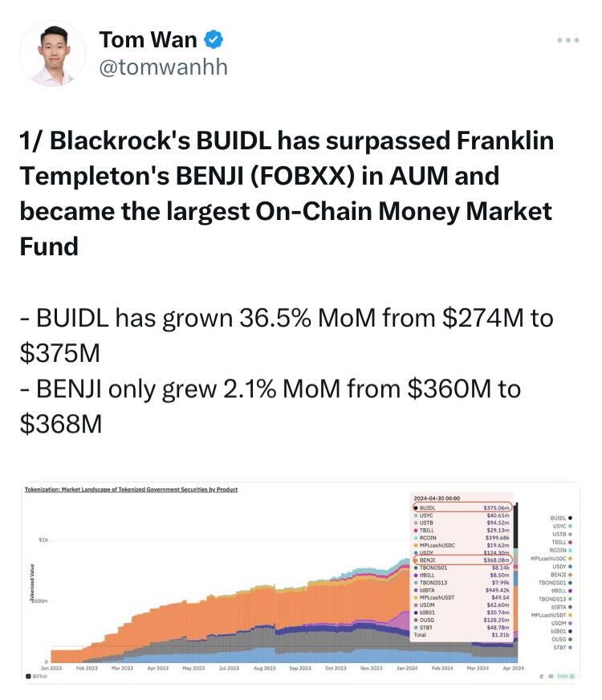Toggle BENJI series in right legend
602x700 pixels.
coord(561,575)
